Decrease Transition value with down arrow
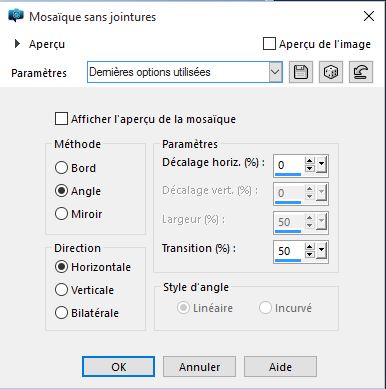The width and height of the screenshot is (386, 389). (x=310, y=255)
